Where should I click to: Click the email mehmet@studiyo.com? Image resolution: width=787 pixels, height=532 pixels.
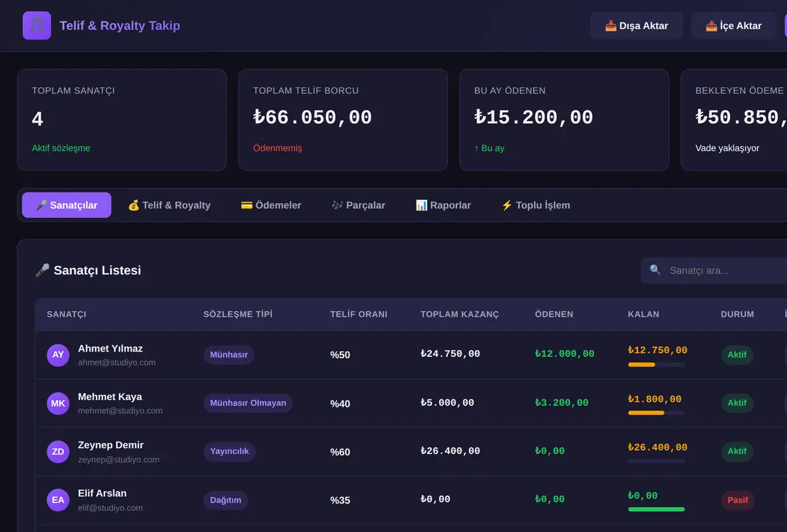point(120,411)
